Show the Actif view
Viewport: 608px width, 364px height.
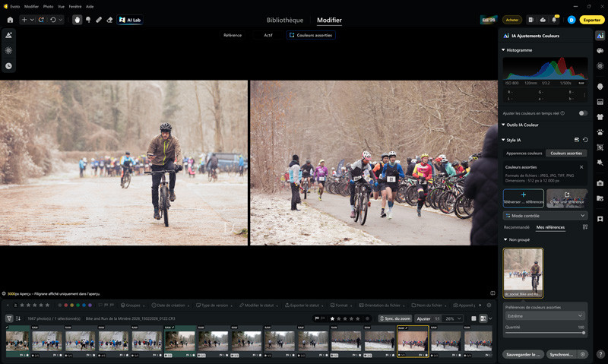click(x=268, y=35)
